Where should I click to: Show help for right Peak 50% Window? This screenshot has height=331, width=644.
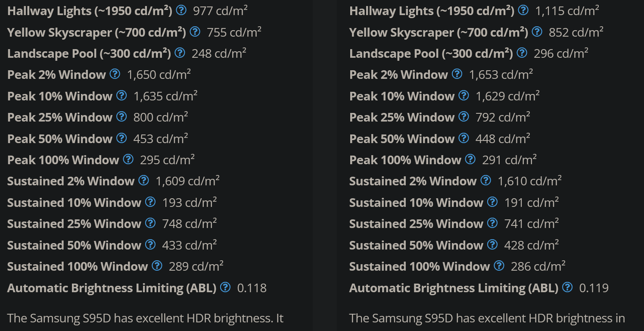pos(464,138)
